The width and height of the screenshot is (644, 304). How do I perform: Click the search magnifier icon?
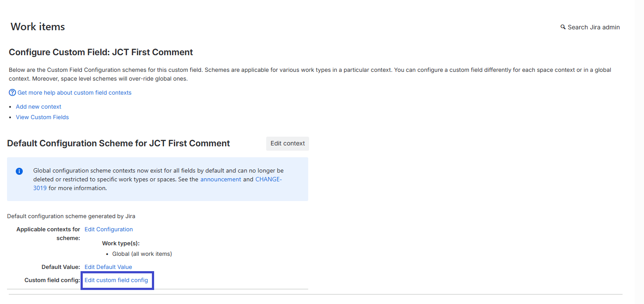click(563, 27)
